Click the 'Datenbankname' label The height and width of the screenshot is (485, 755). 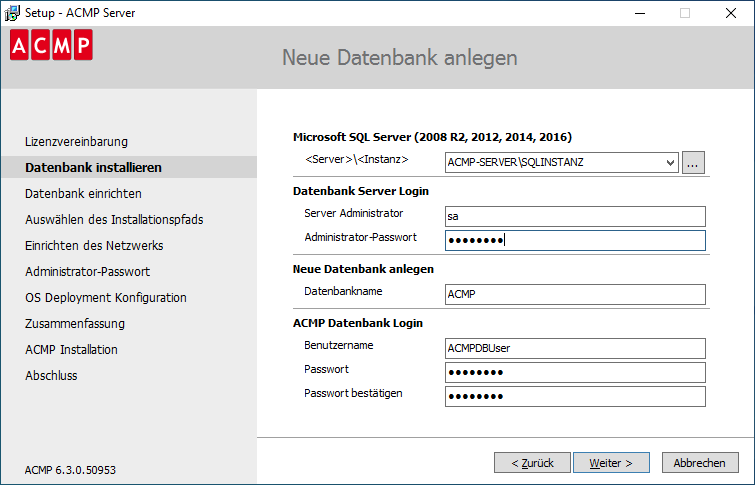click(x=343, y=291)
